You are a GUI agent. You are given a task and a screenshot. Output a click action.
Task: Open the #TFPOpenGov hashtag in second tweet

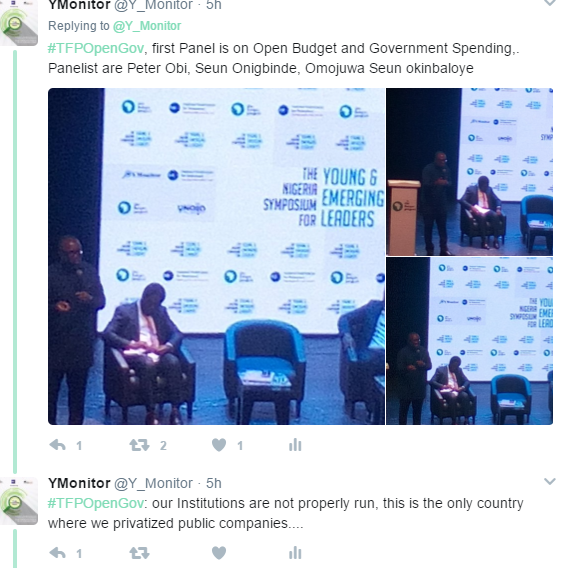(x=95, y=503)
